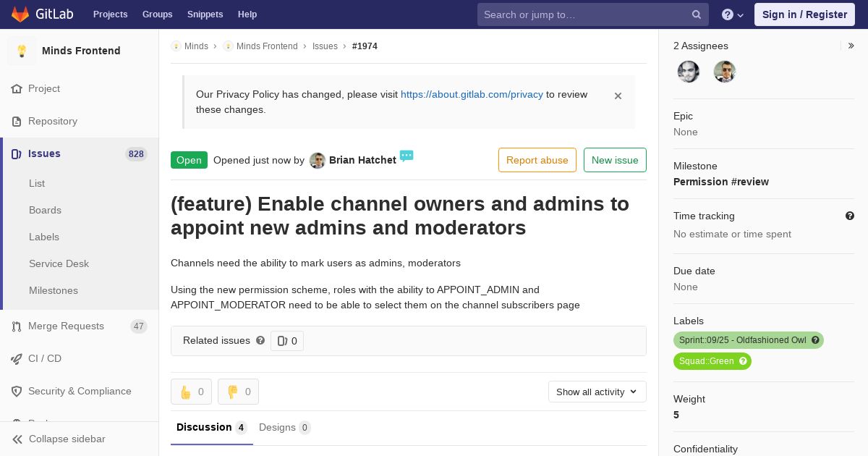This screenshot has width=868, height=456.
Task: Click the related issues count badge
Action: (x=287, y=341)
